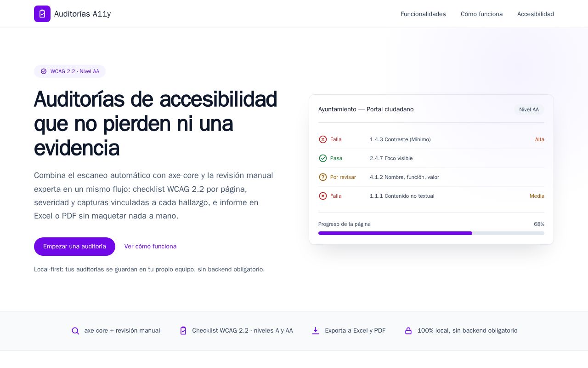The image size is (588, 368).
Task: Click the Alta severity label
Action: click(540, 139)
